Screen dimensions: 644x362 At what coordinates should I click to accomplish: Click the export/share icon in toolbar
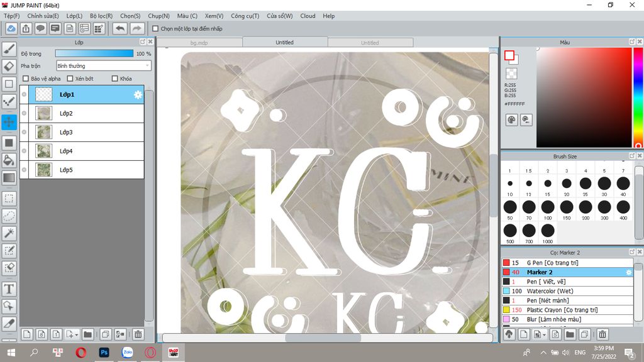pos(26,29)
